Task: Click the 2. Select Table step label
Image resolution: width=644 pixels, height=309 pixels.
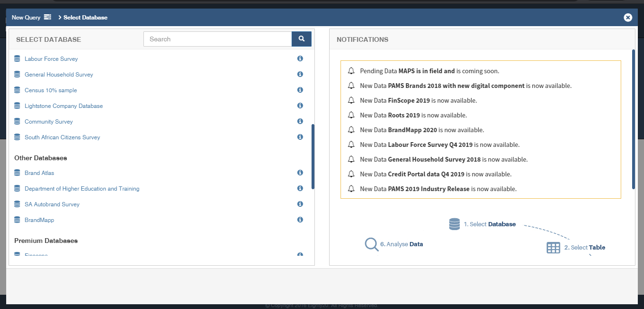Action: tap(585, 248)
